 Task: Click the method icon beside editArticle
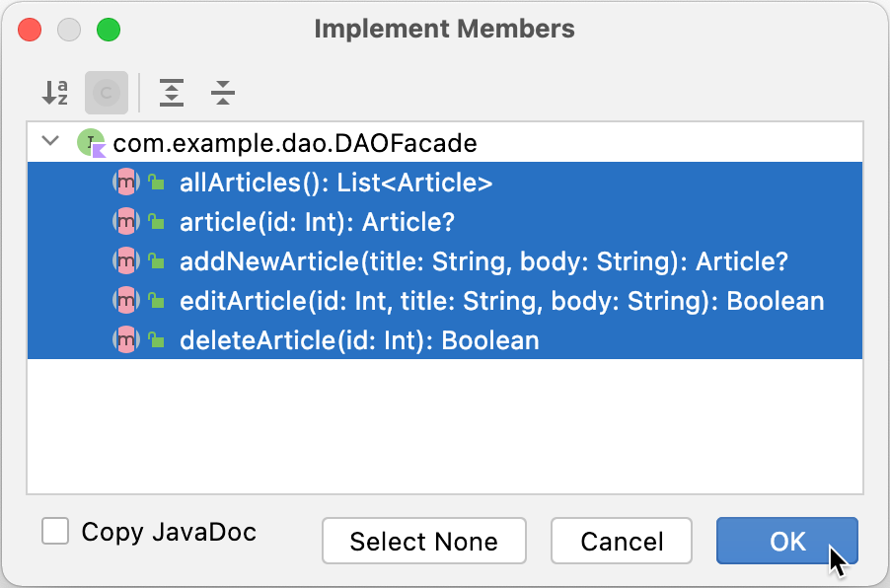coord(126,301)
